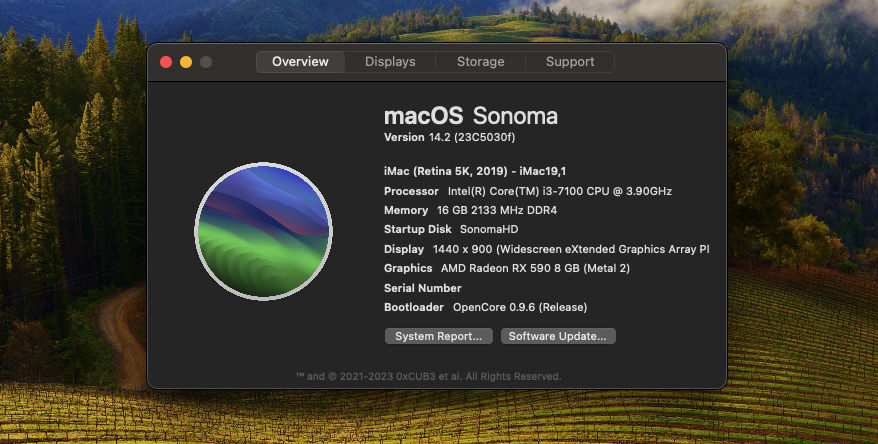Screen dimensions: 878x444
Task: Click the grayed-out zoom window button
Action: (x=206, y=62)
